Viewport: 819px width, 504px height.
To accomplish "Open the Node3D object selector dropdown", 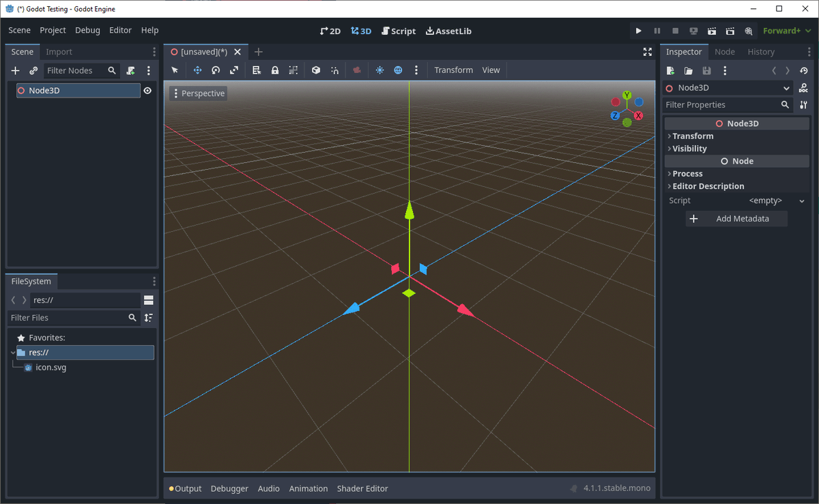I will point(728,88).
